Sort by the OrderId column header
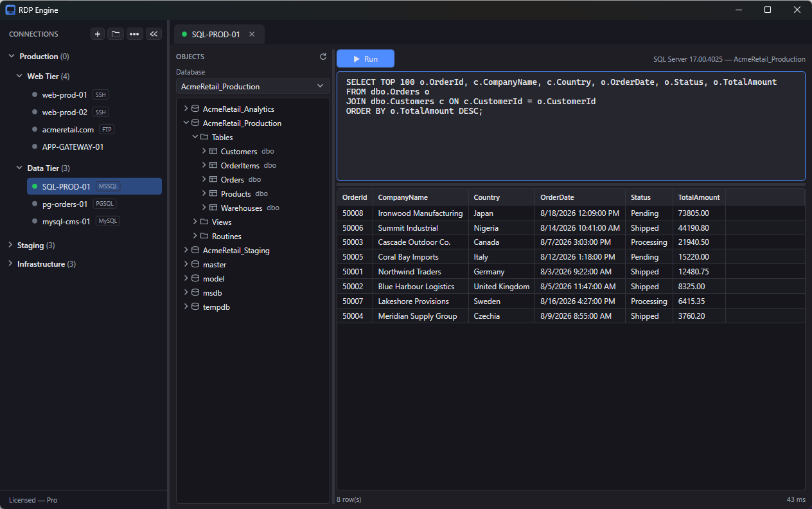 tap(355, 197)
